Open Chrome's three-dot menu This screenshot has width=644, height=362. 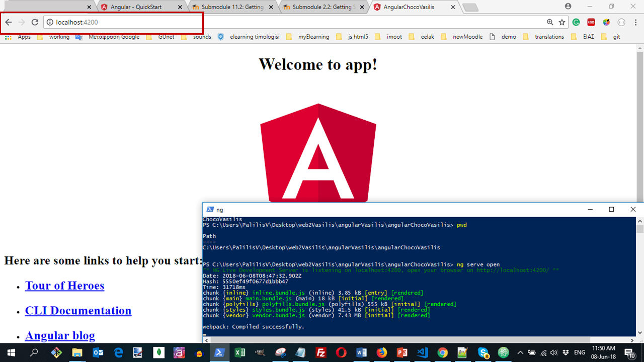point(635,22)
